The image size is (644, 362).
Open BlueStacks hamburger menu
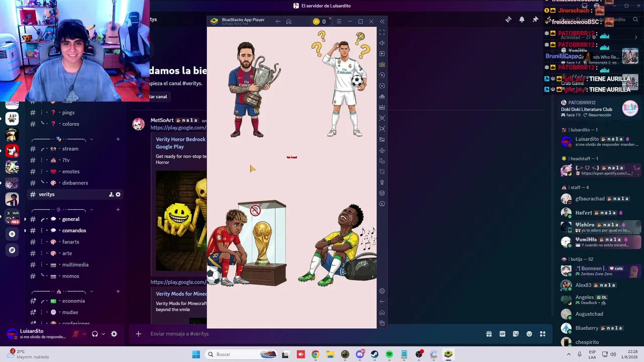click(x=339, y=21)
